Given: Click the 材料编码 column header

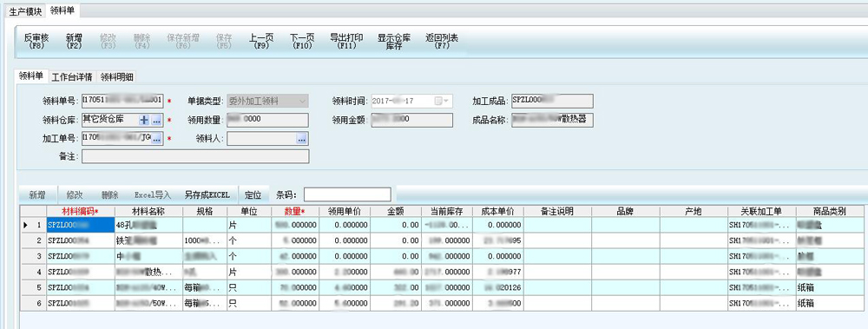Looking at the screenshot, I should pos(80,212).
